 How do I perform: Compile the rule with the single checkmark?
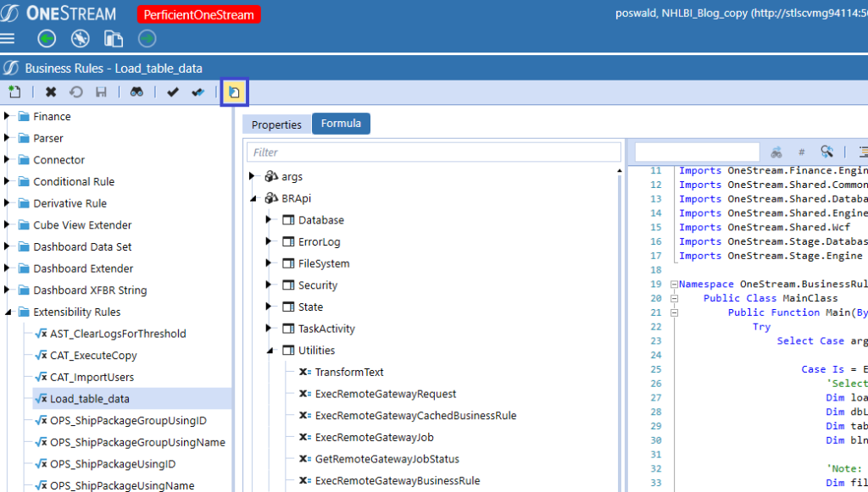[x=173, y=91]
